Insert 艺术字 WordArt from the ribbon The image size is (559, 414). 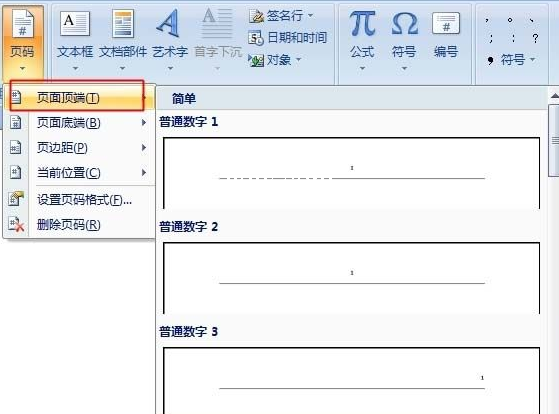(168, 24)
